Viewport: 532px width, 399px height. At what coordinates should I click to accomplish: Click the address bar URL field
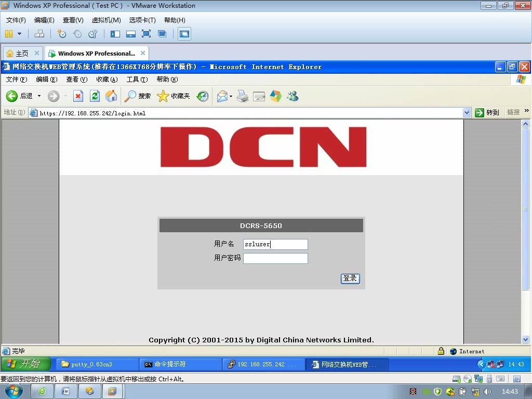(246, 113)
